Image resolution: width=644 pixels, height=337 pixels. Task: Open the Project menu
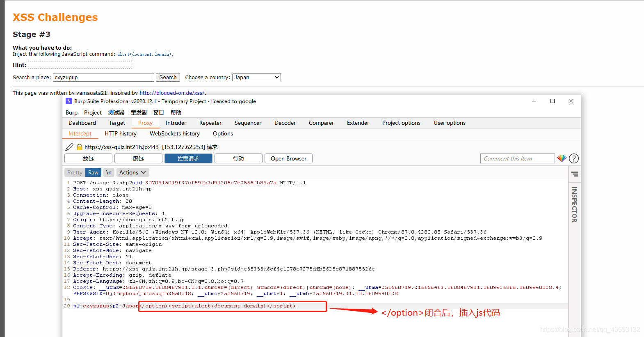pos(93,112)
